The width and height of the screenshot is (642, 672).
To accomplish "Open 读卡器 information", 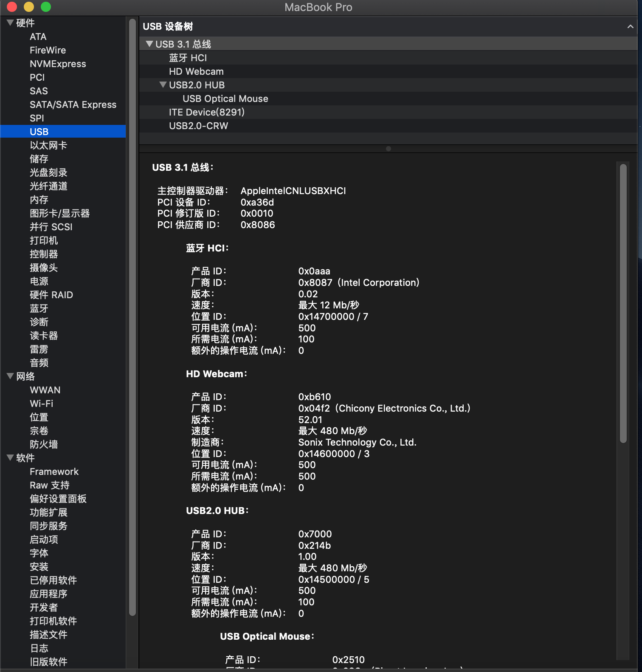I will click(x=44, y=336).
